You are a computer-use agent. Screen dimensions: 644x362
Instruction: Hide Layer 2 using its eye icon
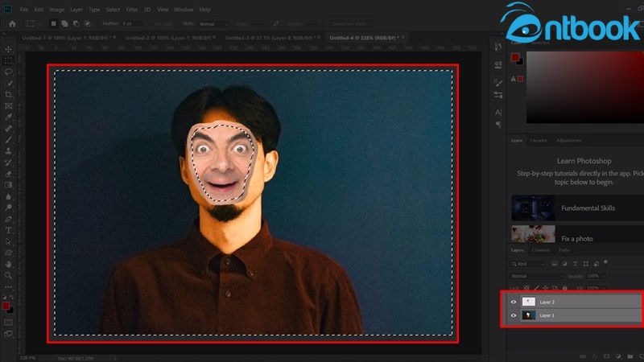pos(514,302)
